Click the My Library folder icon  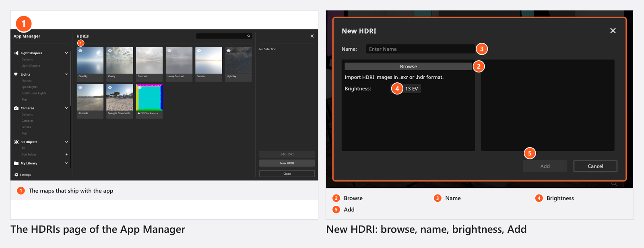(16, 163)
